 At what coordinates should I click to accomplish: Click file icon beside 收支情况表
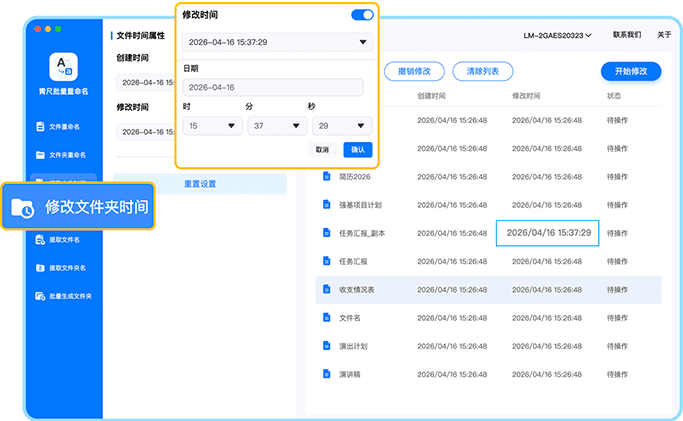tap(326, 289)
